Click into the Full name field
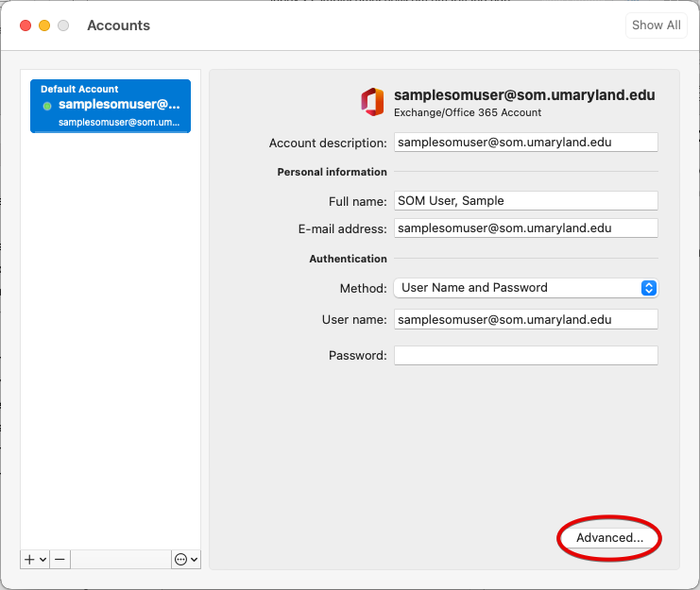Image resolution: width=700 pixels, height=590 pixels. point(525,201)
